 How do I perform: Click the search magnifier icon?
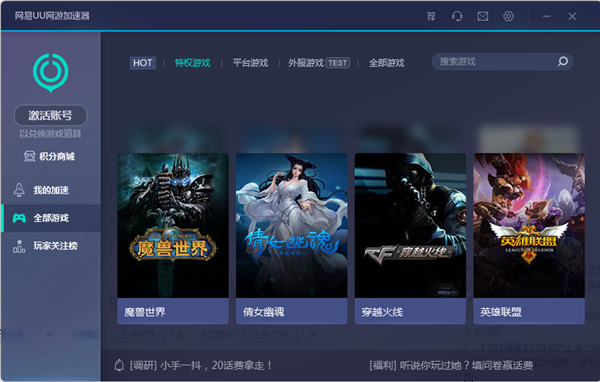pyautogui.click(x=563, y=61)
